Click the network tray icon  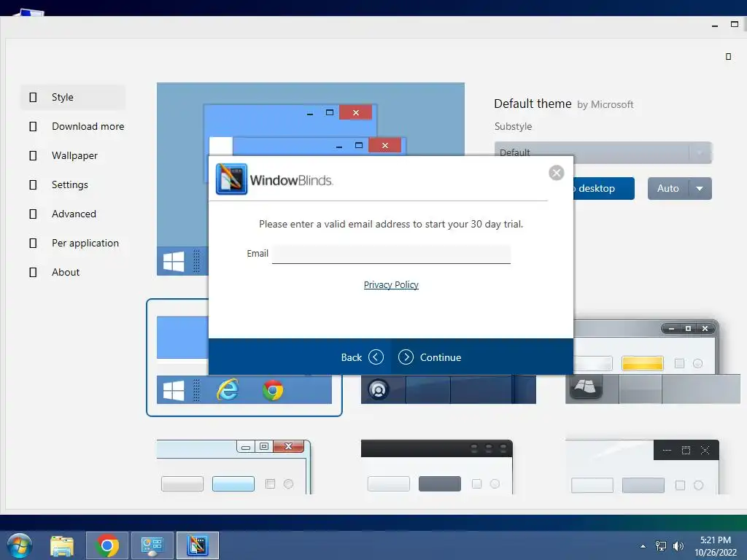661,546
